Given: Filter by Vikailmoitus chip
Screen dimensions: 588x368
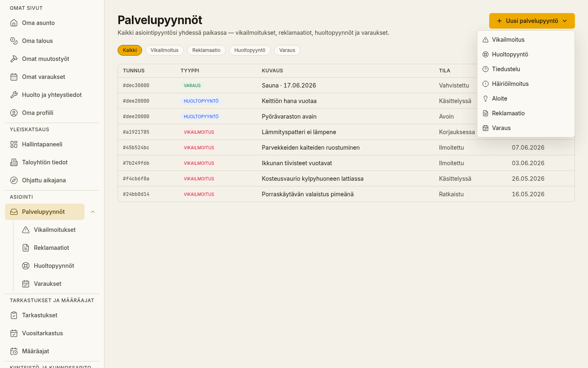Looking at the screenshot, I should [165, 50].
